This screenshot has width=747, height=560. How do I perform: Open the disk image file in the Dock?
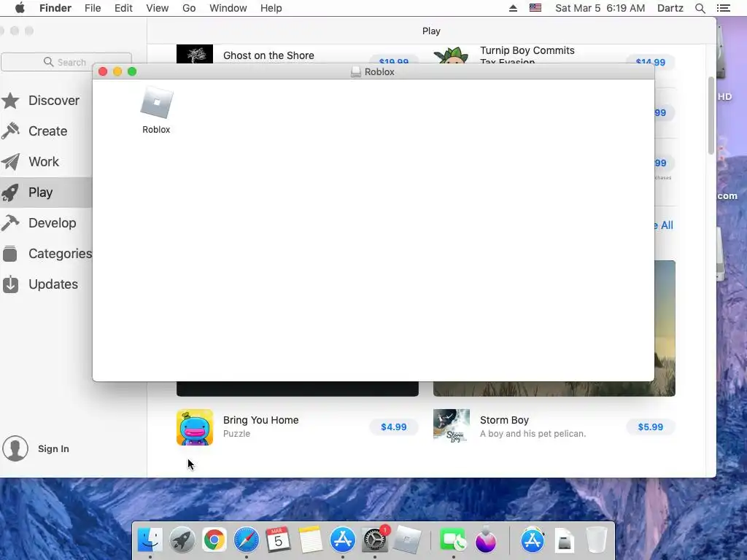click(564, 540)
